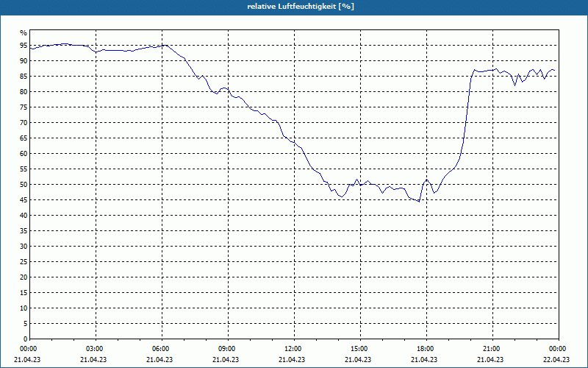Screen dimensions: 588x368
Task: Pick the 65 y-axis tick label
Action: [24, 138]
